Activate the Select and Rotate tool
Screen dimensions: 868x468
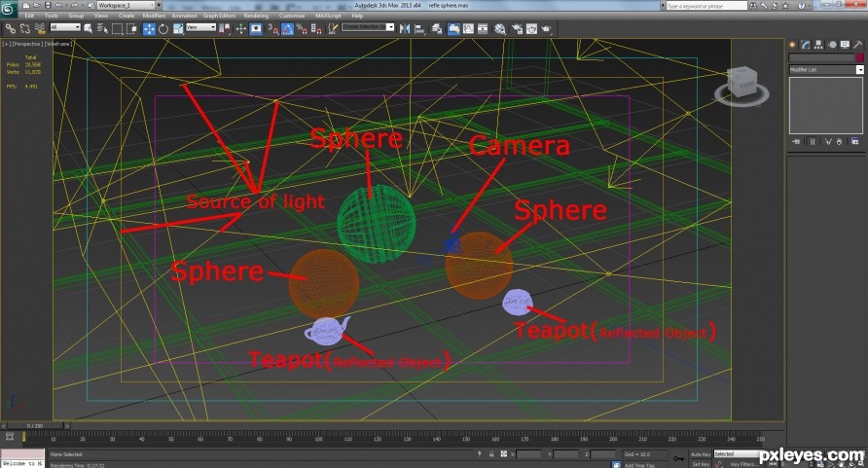pyautogui.click(x=163, y=29)
